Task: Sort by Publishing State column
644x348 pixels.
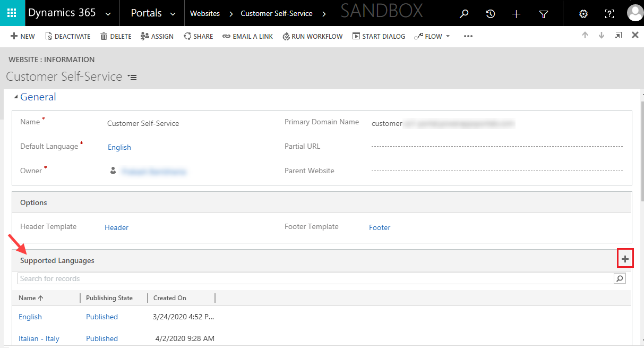Action: pyautogui.click(x=109, y=298)
